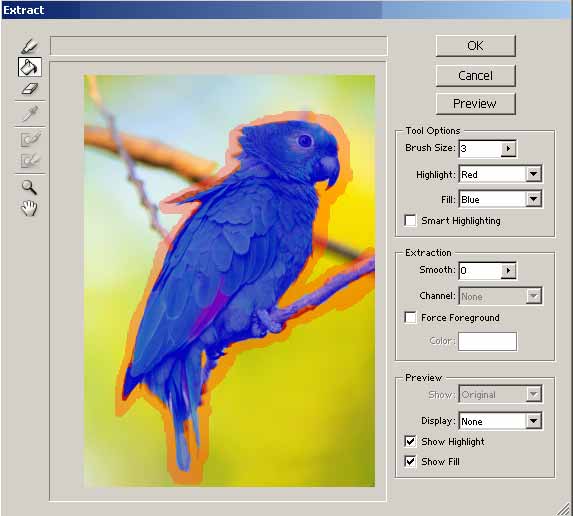Click the Preview button
The image size is (573, 516).
(475, 104)
